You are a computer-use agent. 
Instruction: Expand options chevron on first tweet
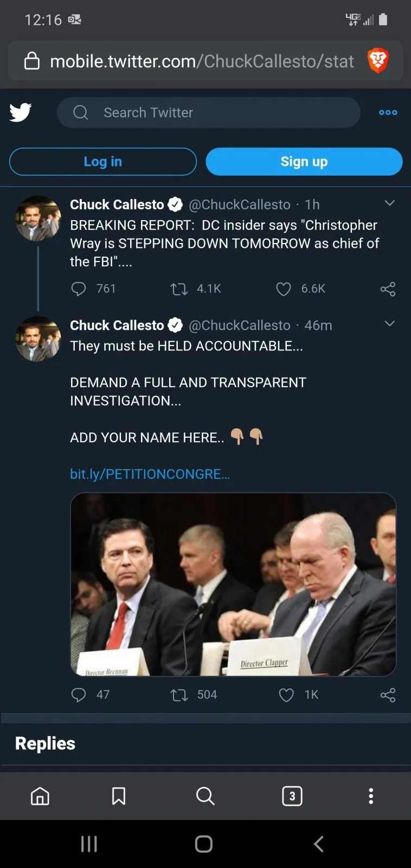click(389, 203)
